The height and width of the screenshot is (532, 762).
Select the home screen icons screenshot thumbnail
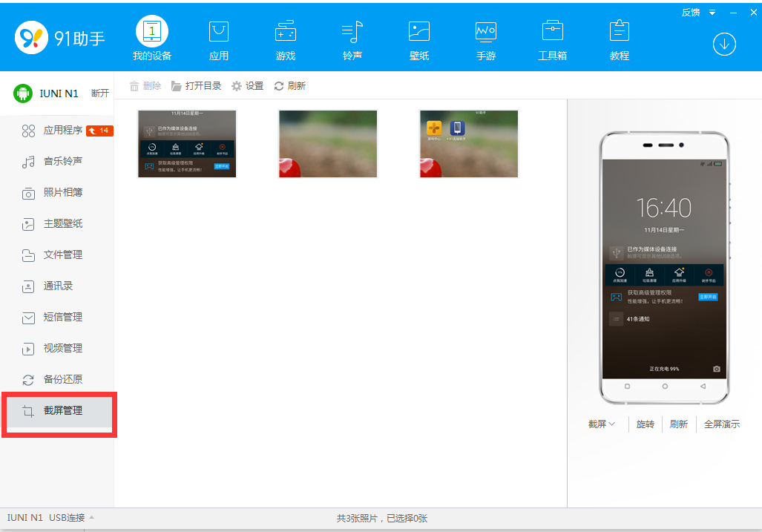pos(469,144)
